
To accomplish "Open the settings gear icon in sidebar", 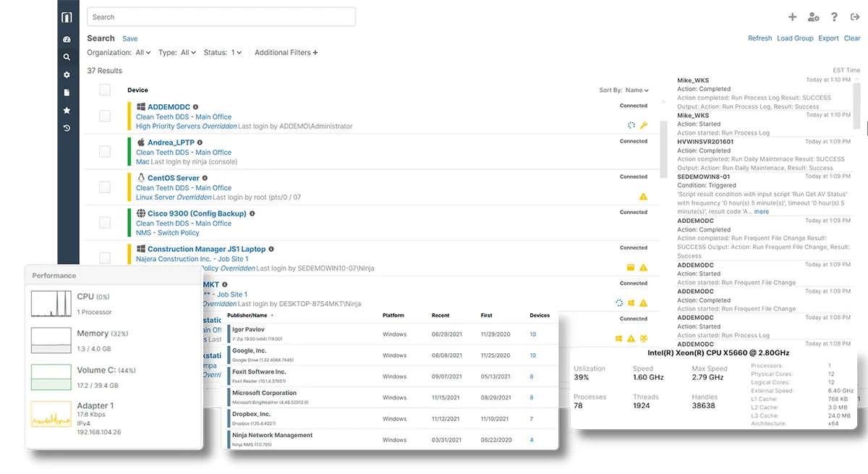I will 67,75.
